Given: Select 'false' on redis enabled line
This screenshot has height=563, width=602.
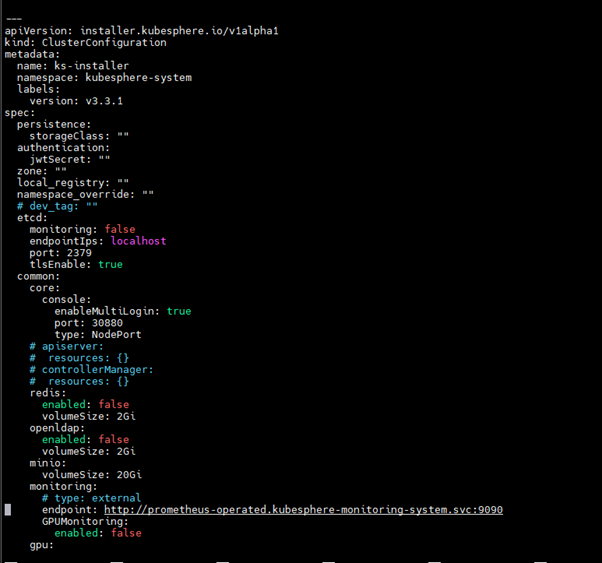Looking at the screenshot, I should tap(114, 404).
